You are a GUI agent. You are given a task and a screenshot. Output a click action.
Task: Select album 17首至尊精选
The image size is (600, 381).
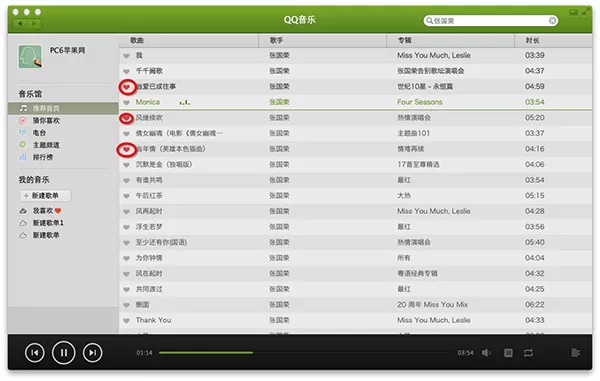(x=418, y=164)
